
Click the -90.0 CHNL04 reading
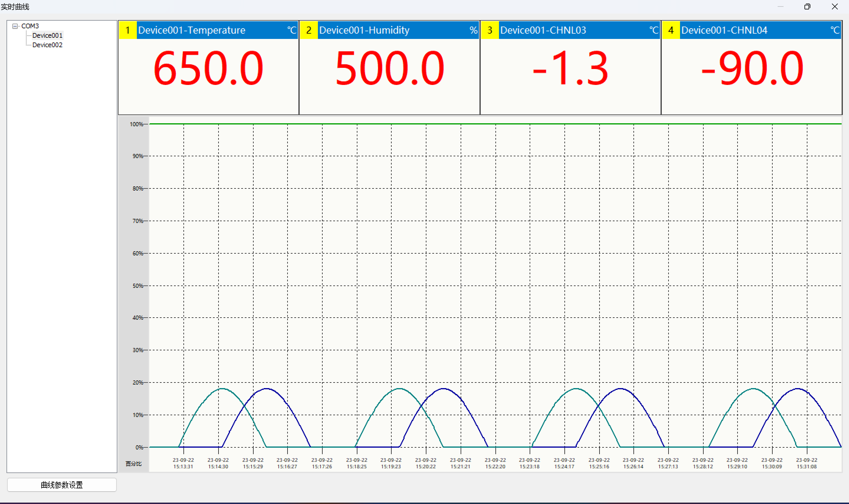click(752, 68)
